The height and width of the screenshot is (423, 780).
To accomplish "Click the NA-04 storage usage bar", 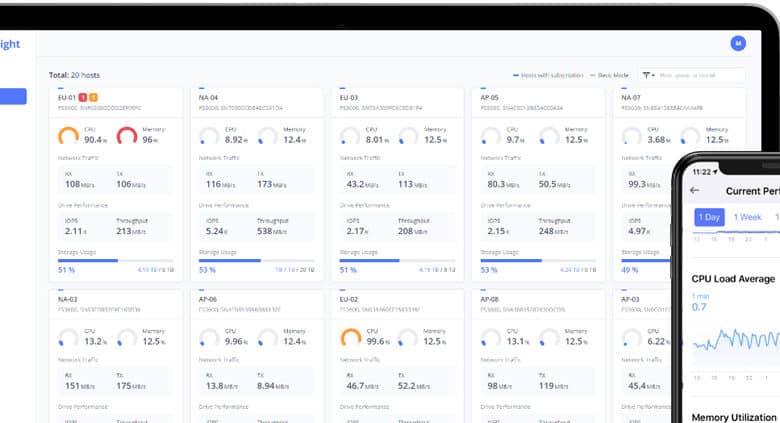I will [256, 260].
